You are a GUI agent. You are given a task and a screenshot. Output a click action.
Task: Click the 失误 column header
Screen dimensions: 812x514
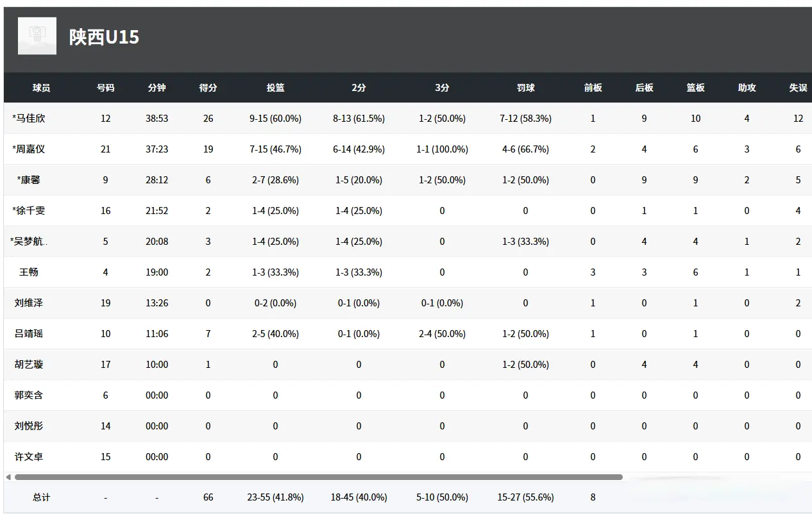click(x=798, y=88)
